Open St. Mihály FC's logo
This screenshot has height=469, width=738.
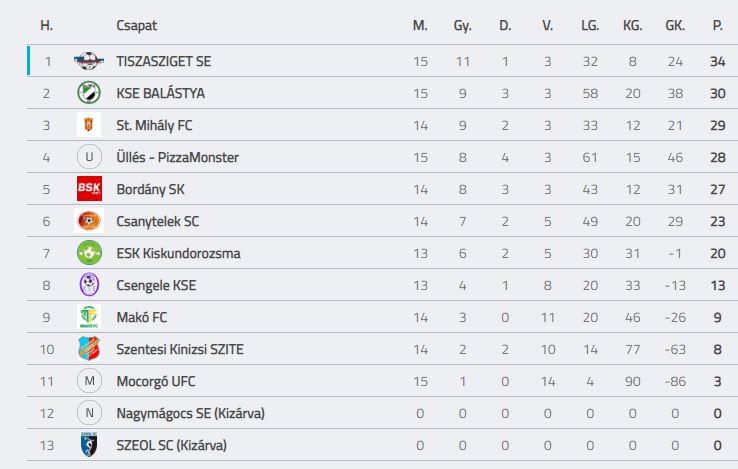[x=89, y=125]
